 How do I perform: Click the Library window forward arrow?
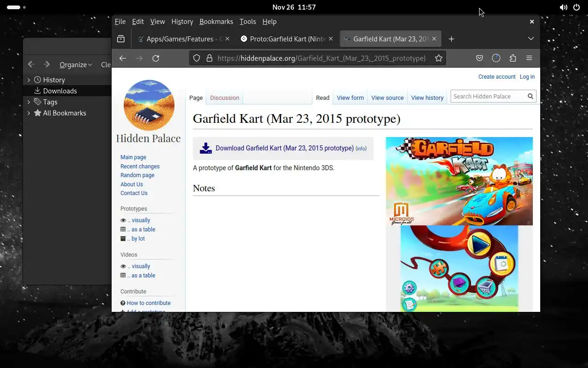(x=46, y=65)
